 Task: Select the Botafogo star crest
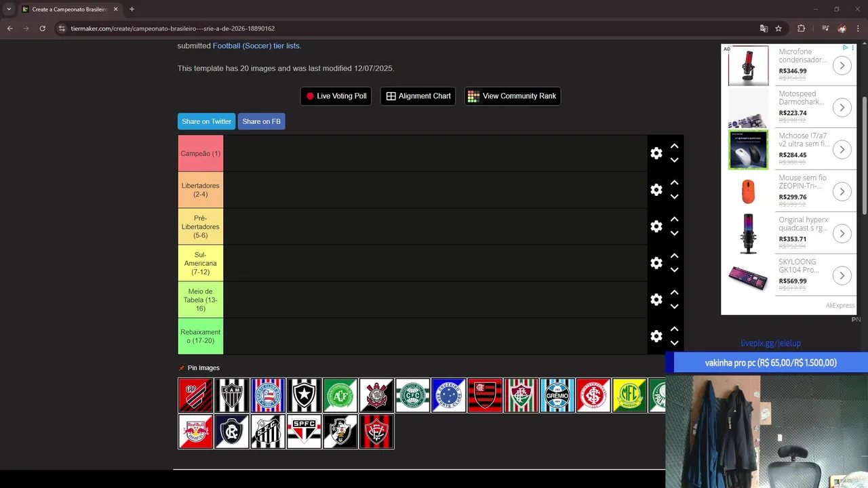point(304,395)
